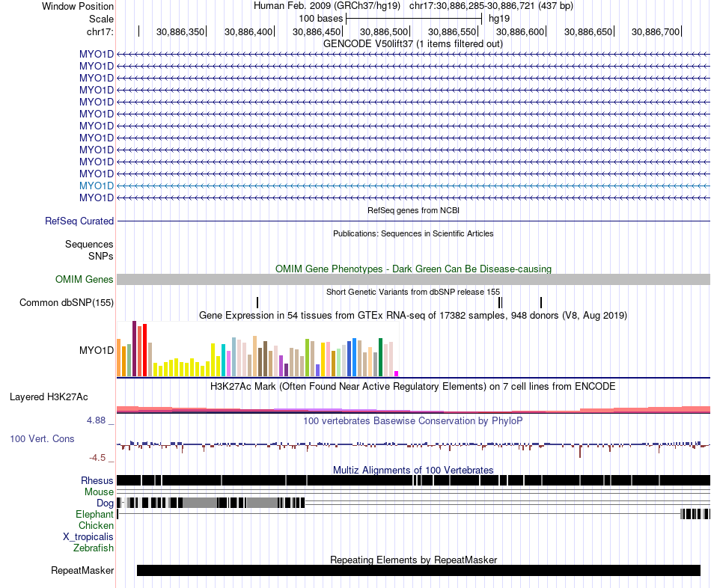
Task: Click the gray OMIM Genes bar
Action: pyautogui.click(x=413, y=279)
